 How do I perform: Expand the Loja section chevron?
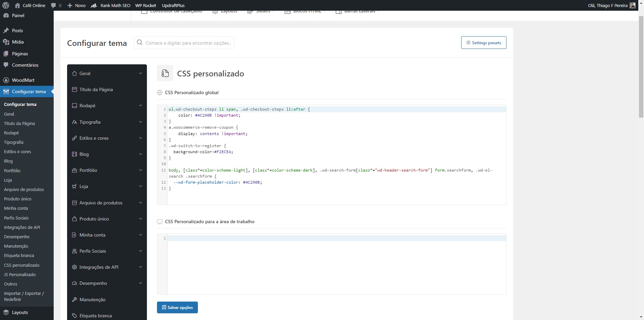(x=141, y=186)
